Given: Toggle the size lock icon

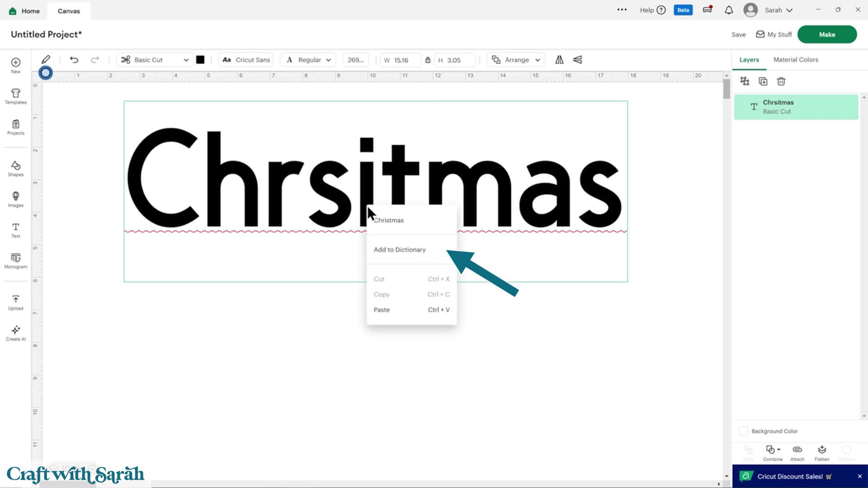Looking at the screenshot, I should (x=428, y=60).
